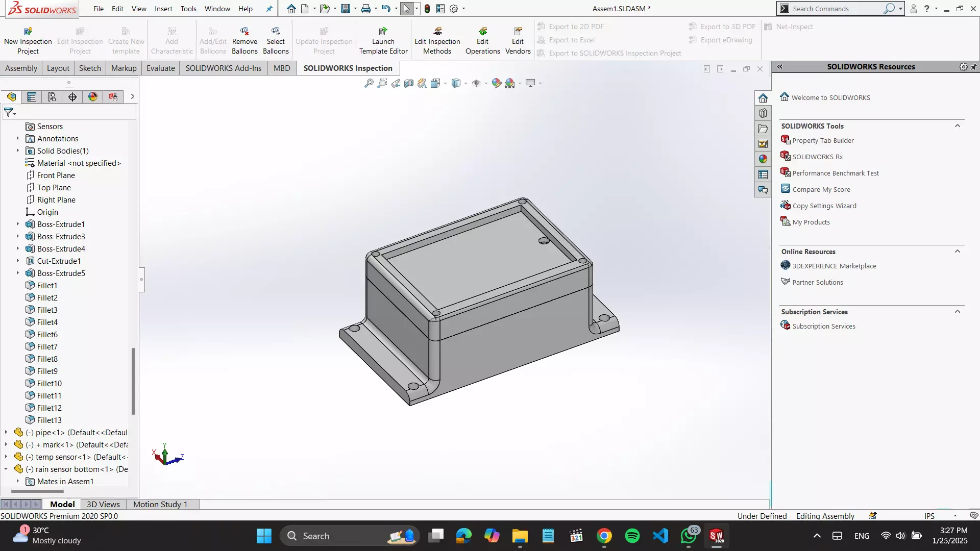Collapse the SOLIDWORKS Tools section

pos(958,126)
